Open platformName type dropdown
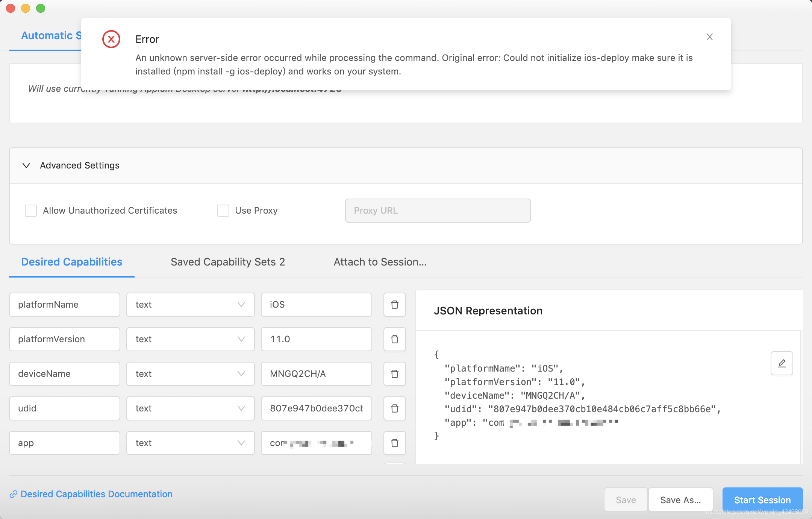Image resolution: width=812 pixels, height=519 pixels. 190,305
